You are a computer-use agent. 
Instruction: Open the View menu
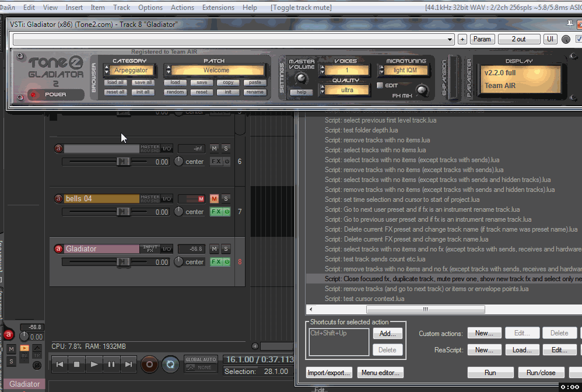tap(50, 8)
